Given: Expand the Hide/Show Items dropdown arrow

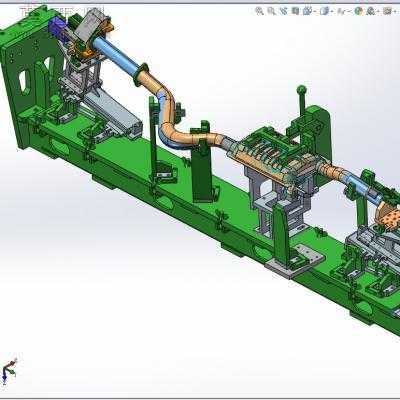Looking at the screenshot, I should click(x=349, y=12).
